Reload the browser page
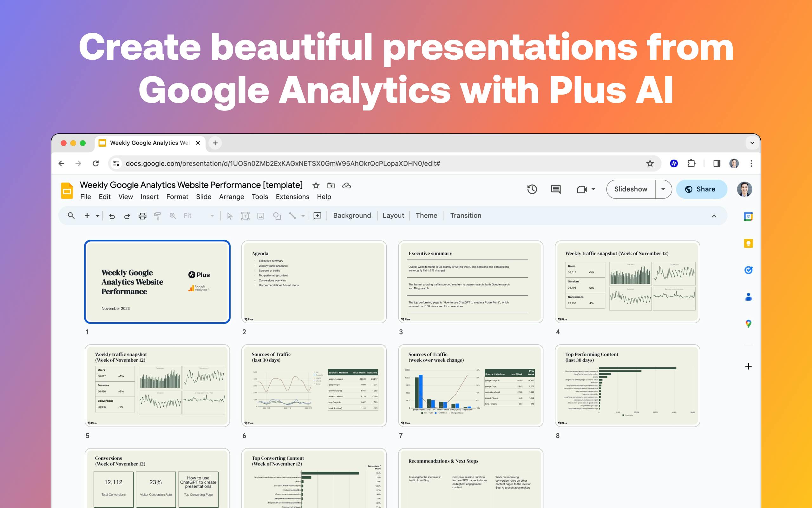Screen dimensions: 812x508 [x=95, y=163]
